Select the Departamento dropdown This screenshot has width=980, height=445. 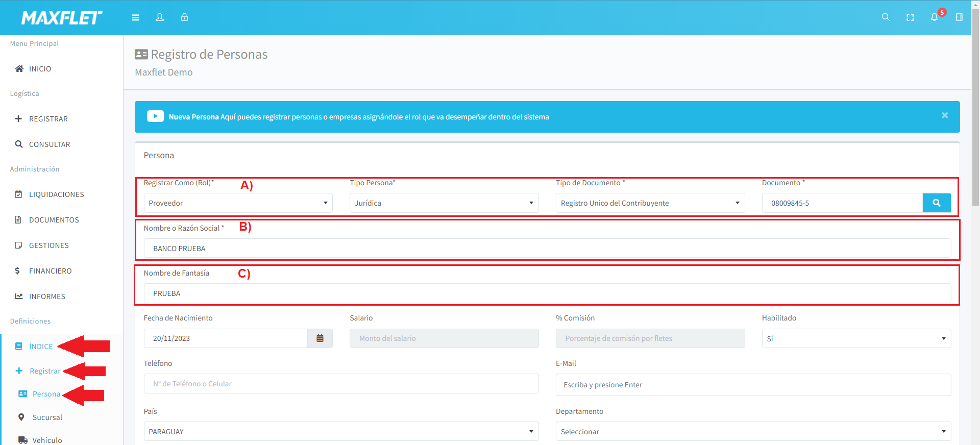click(753, 432)
